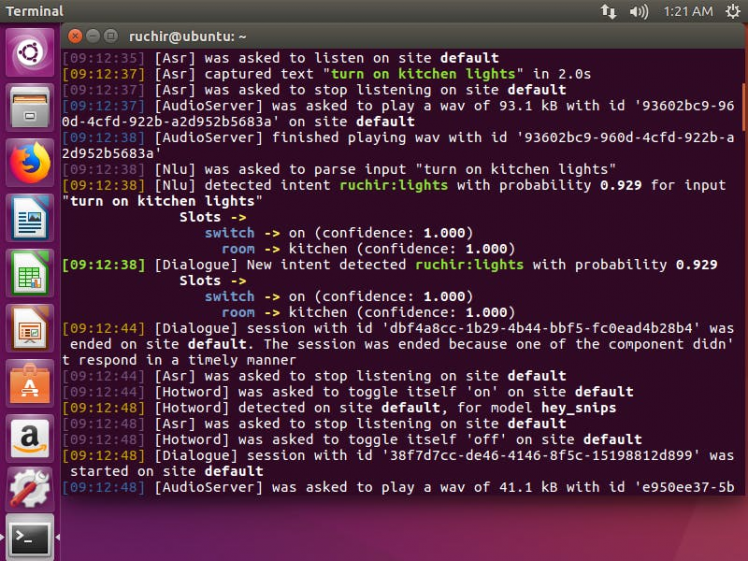
Task: Click the Nlu 'ruchir:lights' intent text
Action: coord(394,185)
